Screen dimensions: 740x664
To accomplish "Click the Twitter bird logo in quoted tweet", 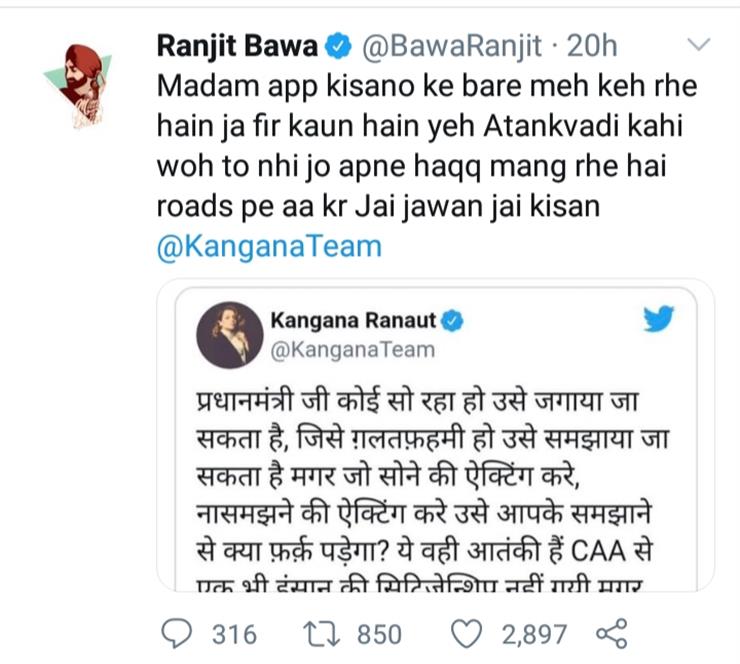I will (659, 319).
